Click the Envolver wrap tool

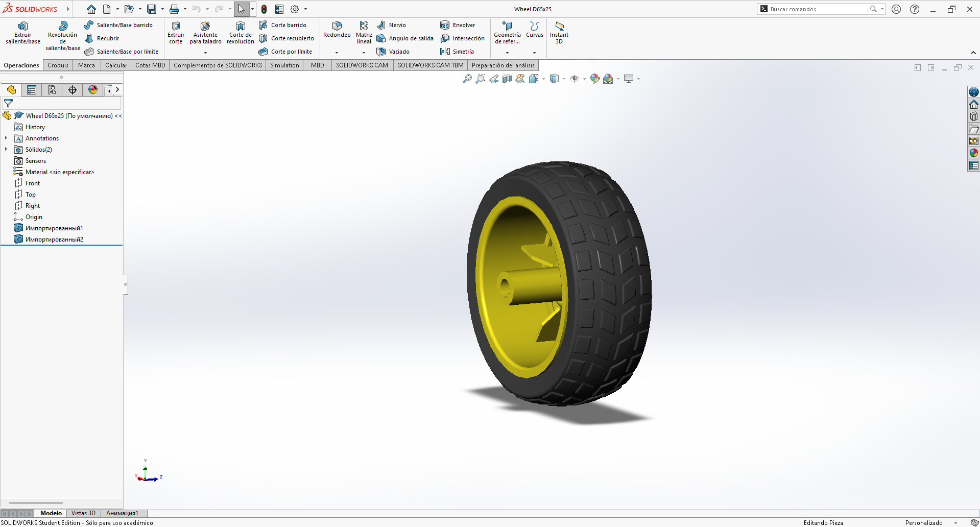point(458,25)
